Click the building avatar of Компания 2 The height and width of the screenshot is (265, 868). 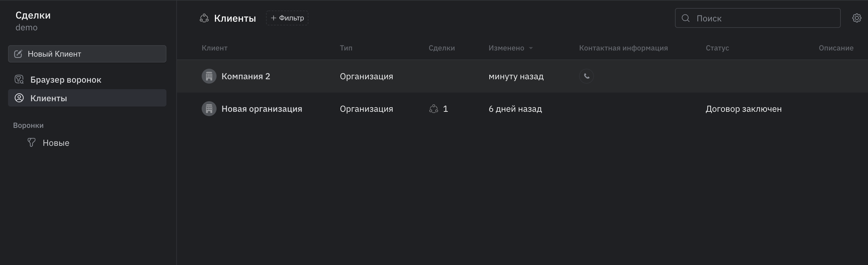click(x=209, y=76)
